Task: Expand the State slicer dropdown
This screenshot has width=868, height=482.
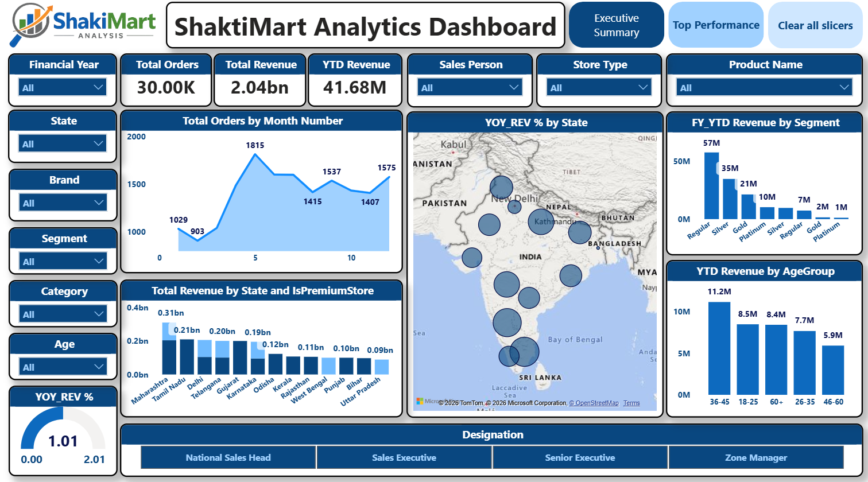Action: [x=63, y=144]
